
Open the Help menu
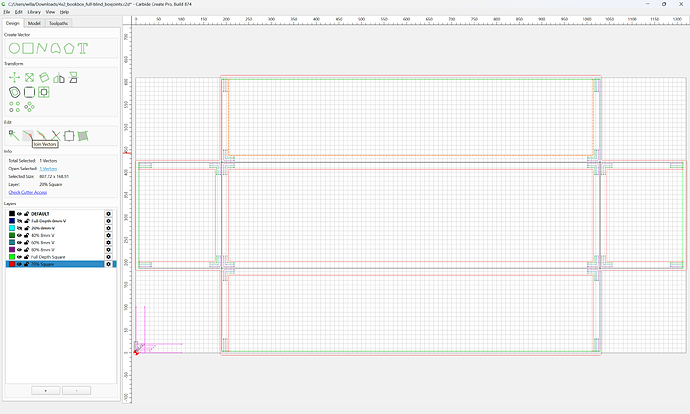[64, 12]
